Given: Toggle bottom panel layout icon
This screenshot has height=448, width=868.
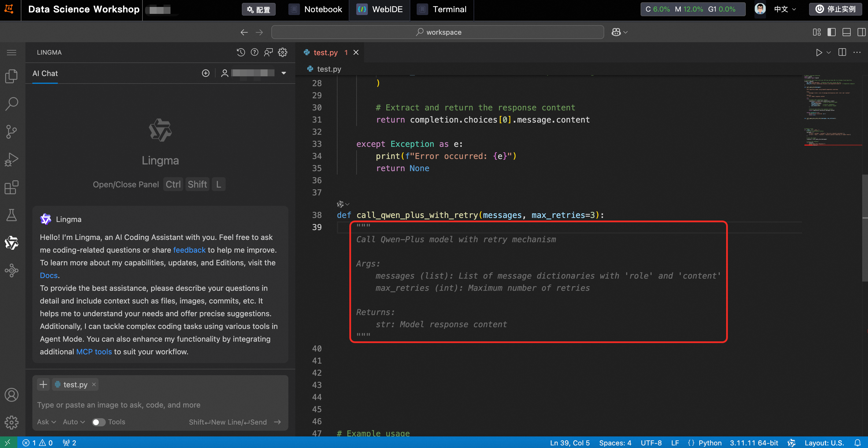Looking at the screenshot, I should [x=846, y=32].
